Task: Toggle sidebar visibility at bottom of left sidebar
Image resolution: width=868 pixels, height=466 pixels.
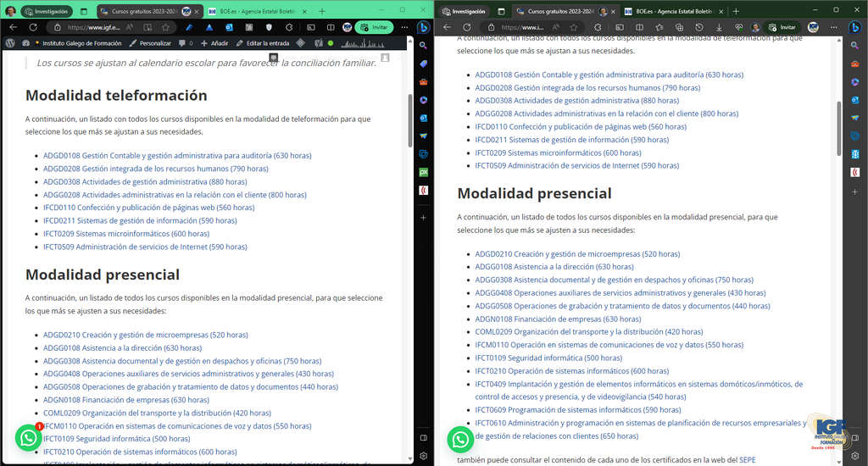Action: click(x=423, y=437)
